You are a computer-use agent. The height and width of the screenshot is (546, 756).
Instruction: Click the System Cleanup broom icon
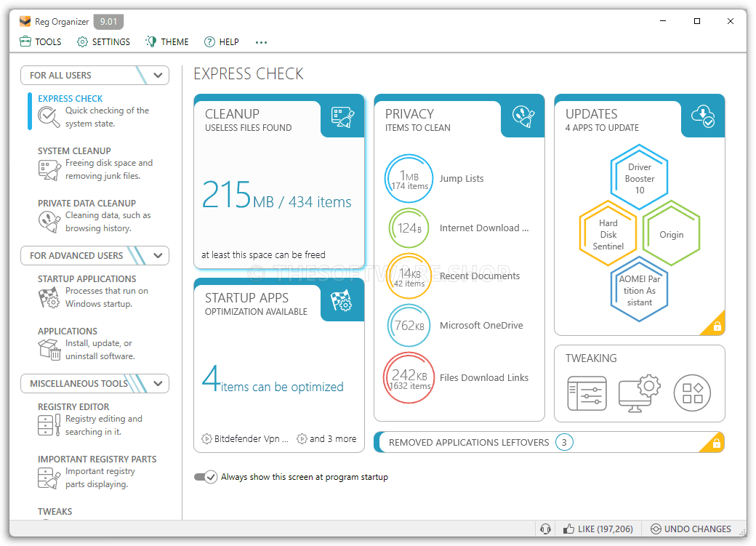(x=49, y=170)
